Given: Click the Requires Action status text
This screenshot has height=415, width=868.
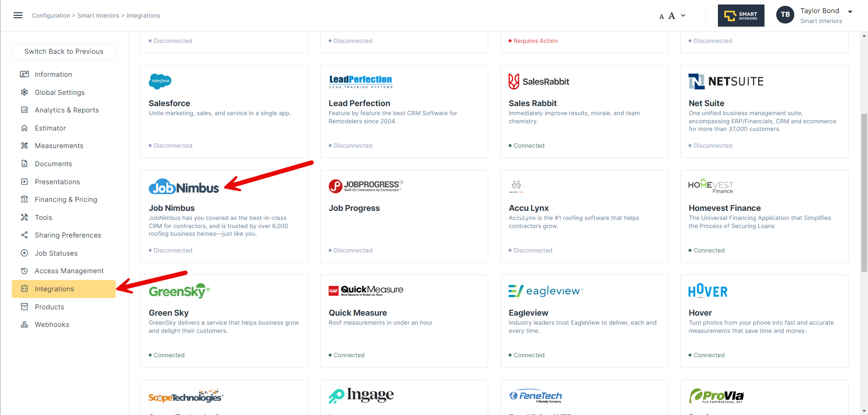Looking at the screenshot, I should 535,41.
